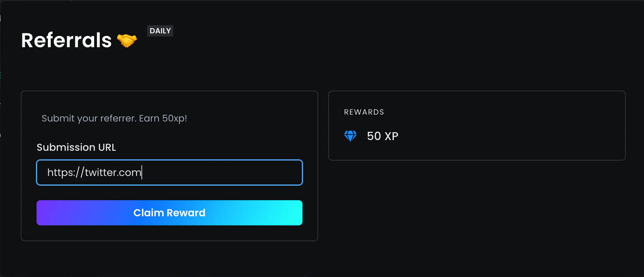The width and height of the screenshot is (644, 277).
Task: Focus the Submission URL input field
Action: [x=170, y=172]
